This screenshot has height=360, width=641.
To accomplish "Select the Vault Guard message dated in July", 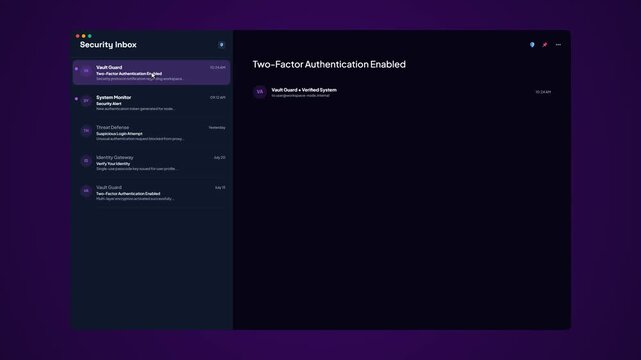I will (x=152, y=193).
